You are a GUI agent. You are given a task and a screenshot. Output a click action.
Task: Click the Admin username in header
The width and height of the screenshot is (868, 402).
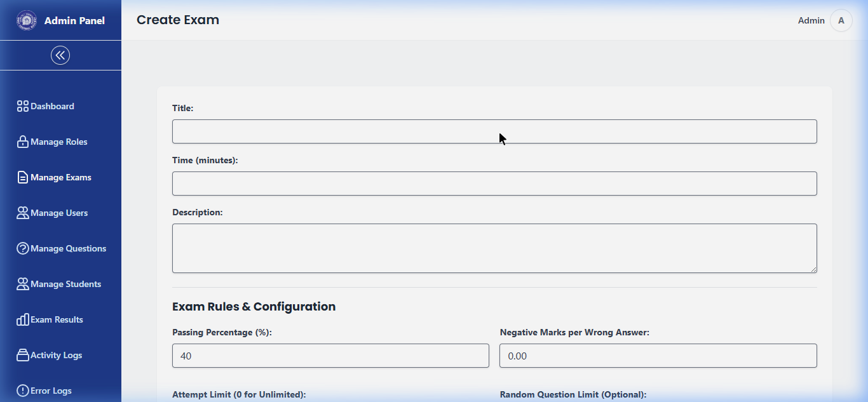pos(811,20)
